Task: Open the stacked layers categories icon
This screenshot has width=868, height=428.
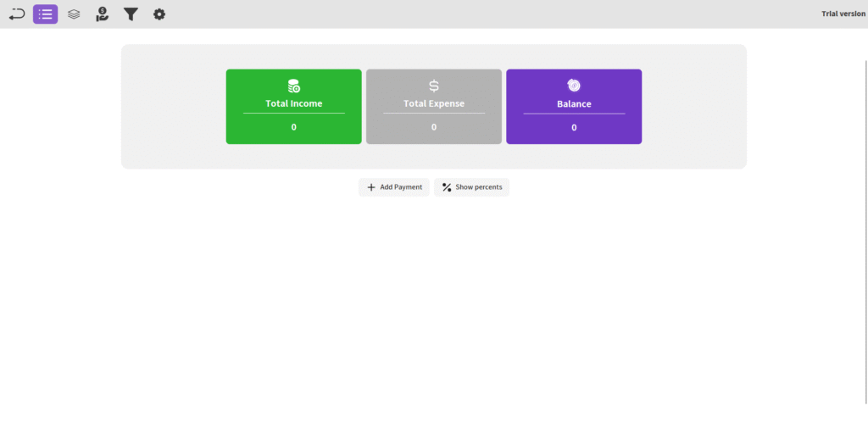Action: (74, 14)
